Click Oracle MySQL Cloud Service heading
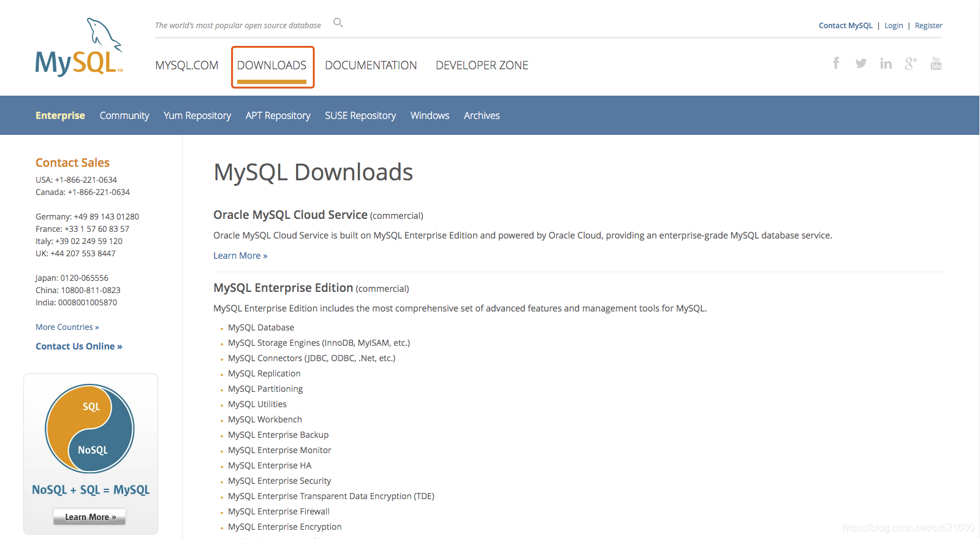980x539 pixels. point(291,215)
